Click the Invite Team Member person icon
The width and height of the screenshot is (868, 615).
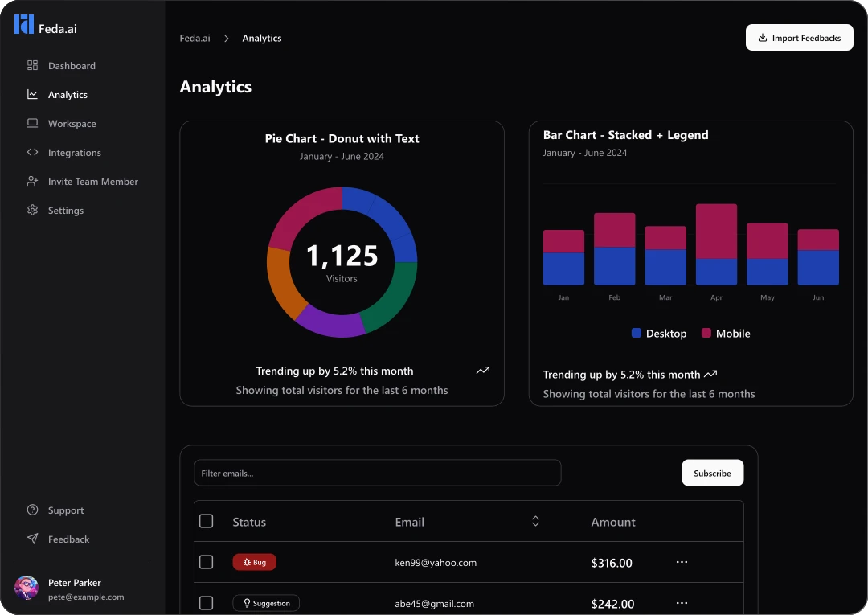pyautogui.click(x=33, y=181)
